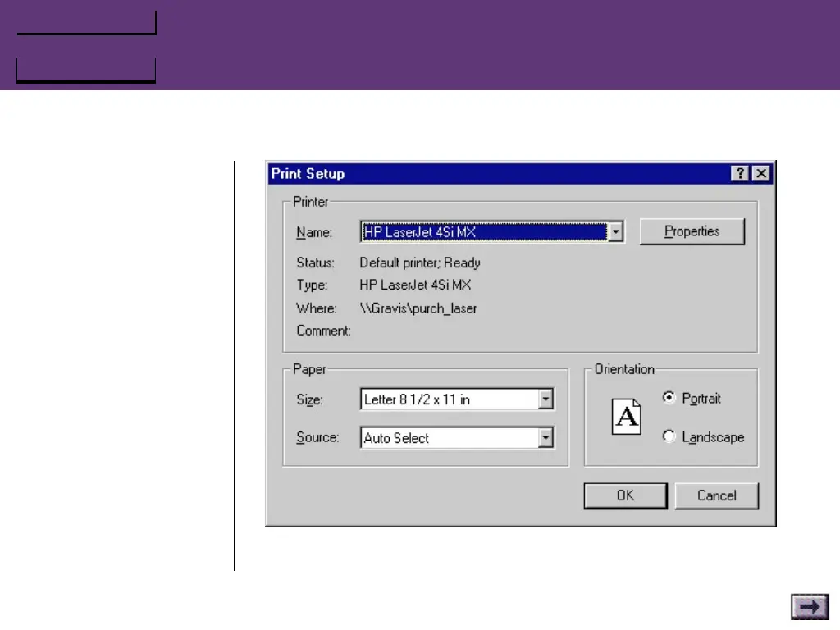Viewport: 840px width, 630px height.
Task: Open printer Properties
Action: [692, 231]
